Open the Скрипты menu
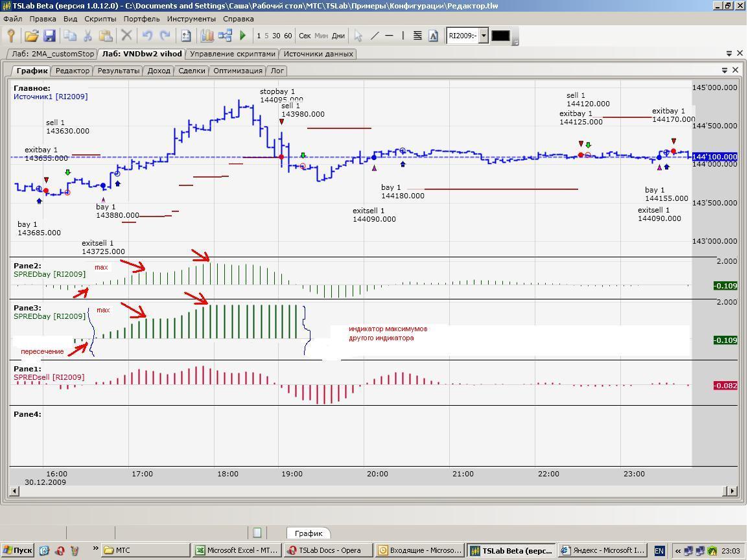748x560 pixels. point(100,19)
